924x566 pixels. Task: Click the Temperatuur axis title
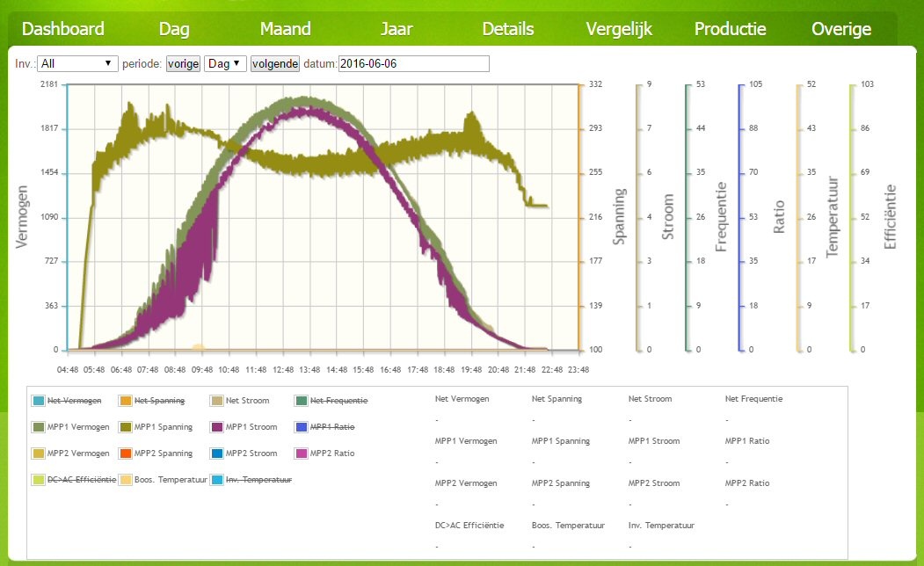click(832, 217)
